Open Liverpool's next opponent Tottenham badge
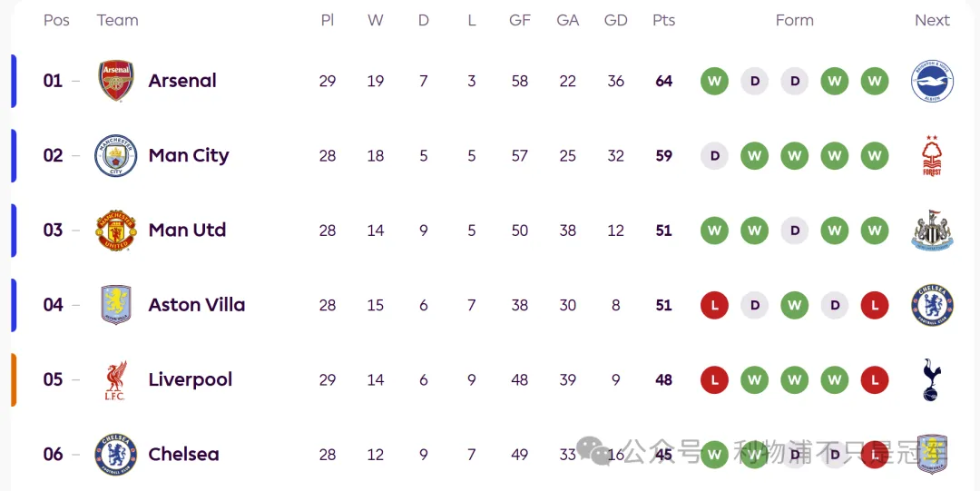The height and width of the screenshot is (491, 980). pos(932,379)
